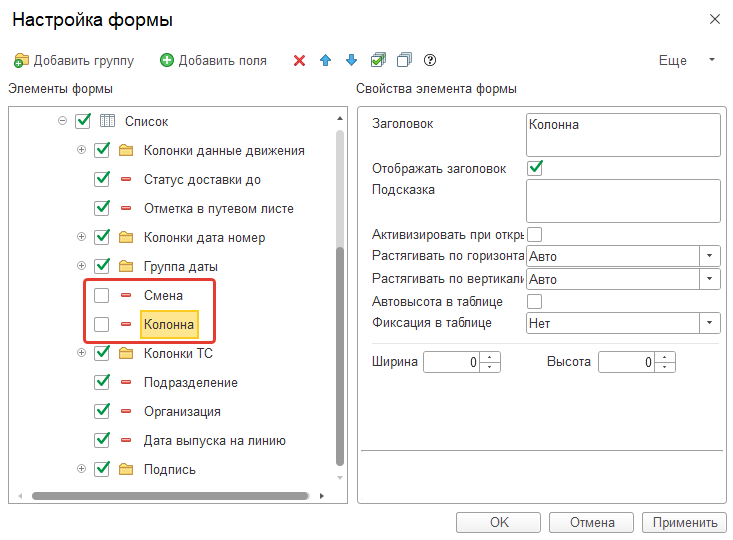Increase Ширина with stepper up arrow
The width and height of the screenshot is (733, 540).
(489, 357)
